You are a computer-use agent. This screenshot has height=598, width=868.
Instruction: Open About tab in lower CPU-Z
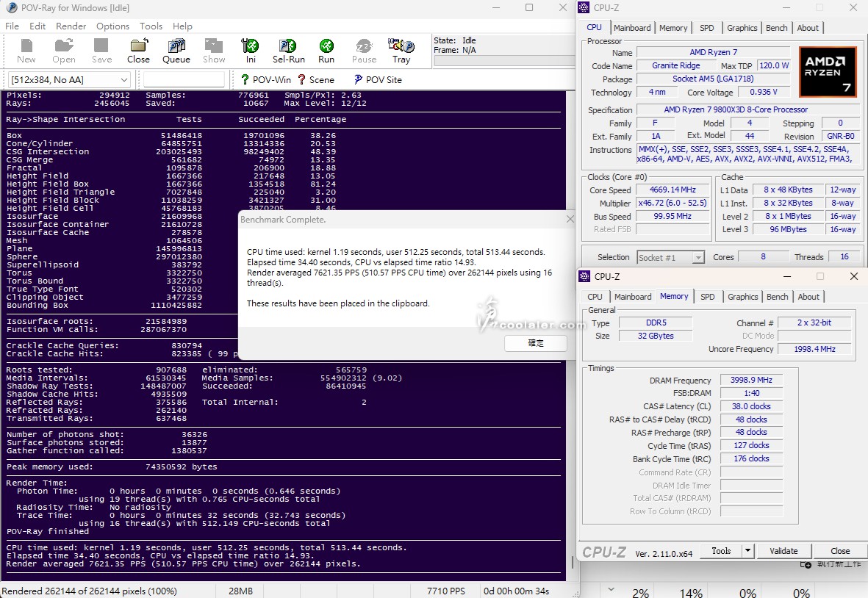(808, 297)
